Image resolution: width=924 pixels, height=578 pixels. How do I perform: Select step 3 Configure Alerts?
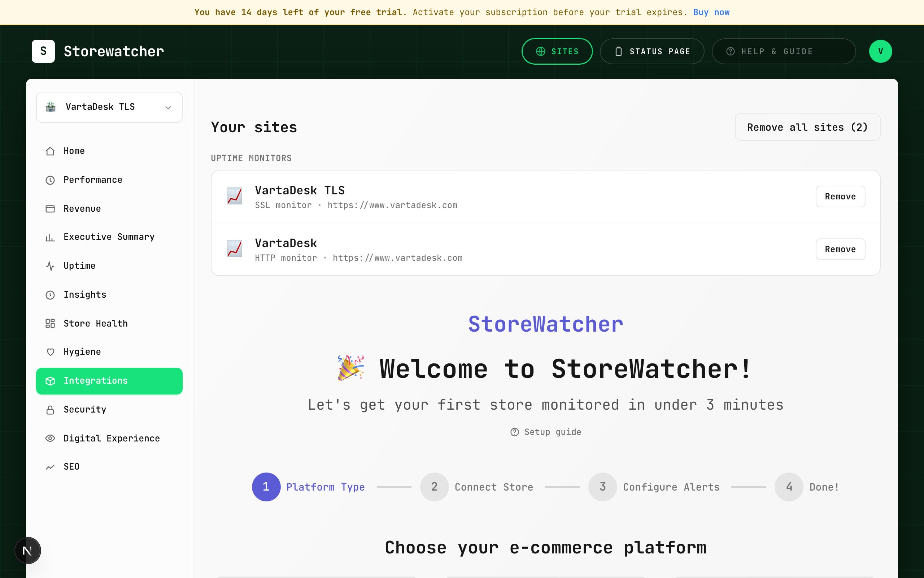654,487
